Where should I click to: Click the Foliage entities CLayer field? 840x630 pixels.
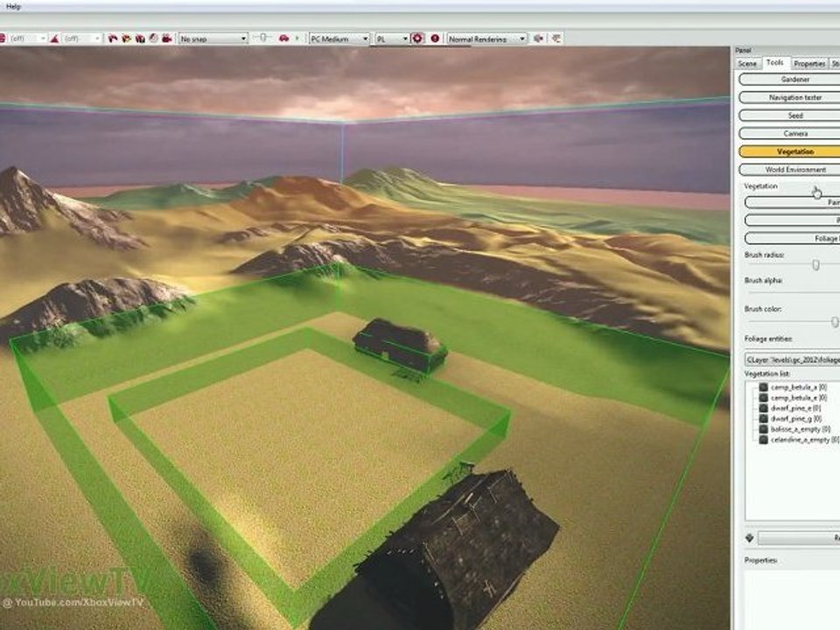click(793, 360)
